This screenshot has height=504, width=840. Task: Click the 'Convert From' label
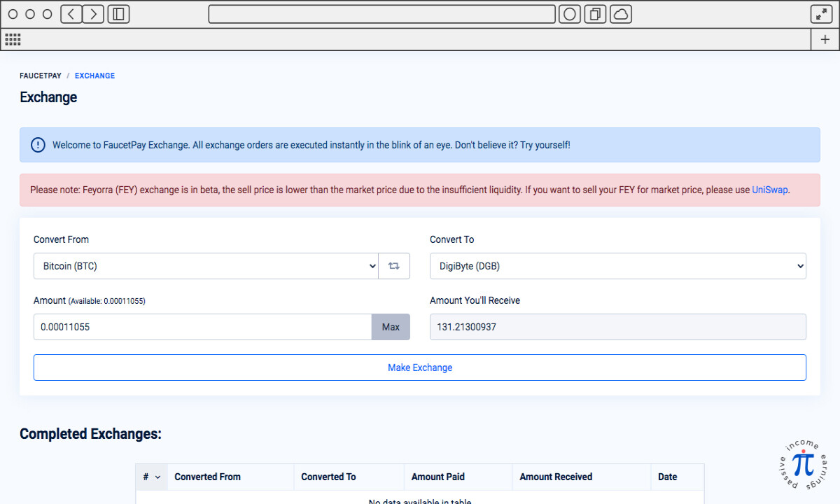pos(61,239)
